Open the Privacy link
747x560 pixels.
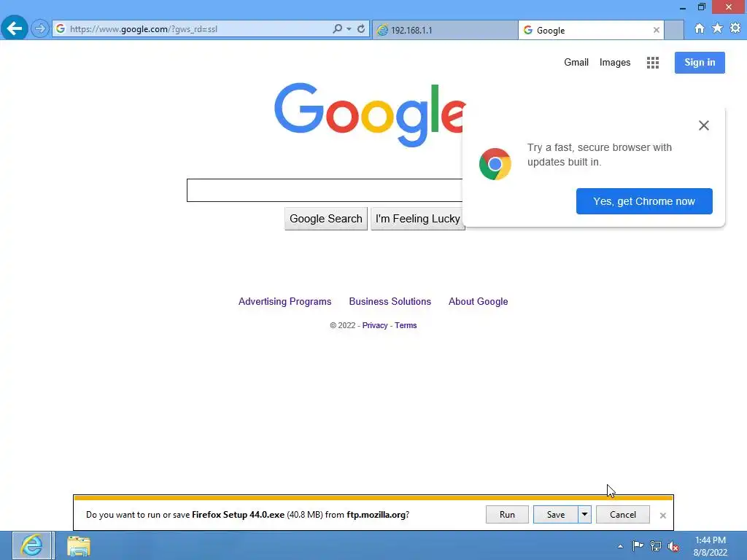[x=375, y=325]
